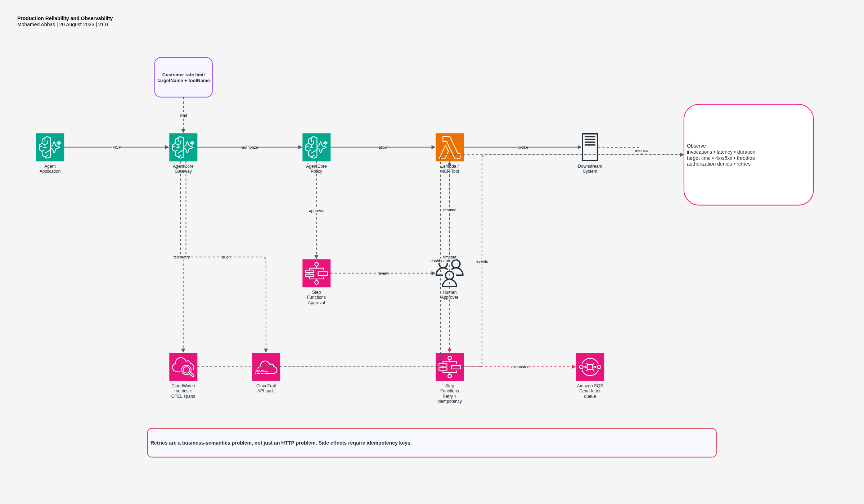This screenshot has height=504, width=864.
Task: Select the Observe metrics note box
Action: coord(749,155)
